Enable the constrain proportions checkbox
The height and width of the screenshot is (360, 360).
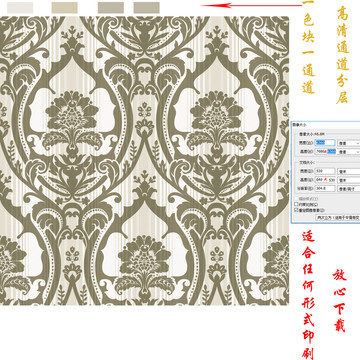coord(296,204)
